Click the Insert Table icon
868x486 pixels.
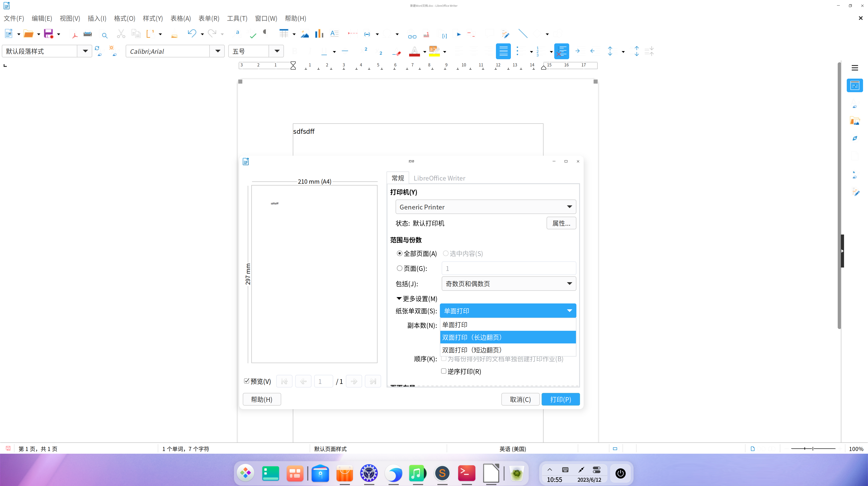[284, 33]
